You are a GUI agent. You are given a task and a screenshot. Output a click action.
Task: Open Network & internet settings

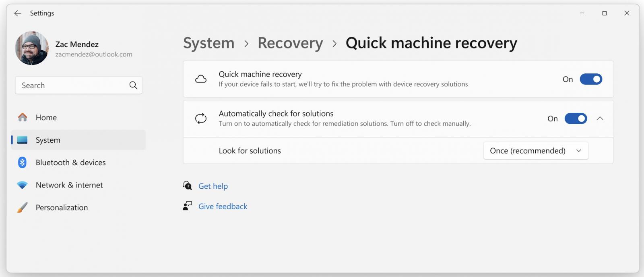[69, 185]
